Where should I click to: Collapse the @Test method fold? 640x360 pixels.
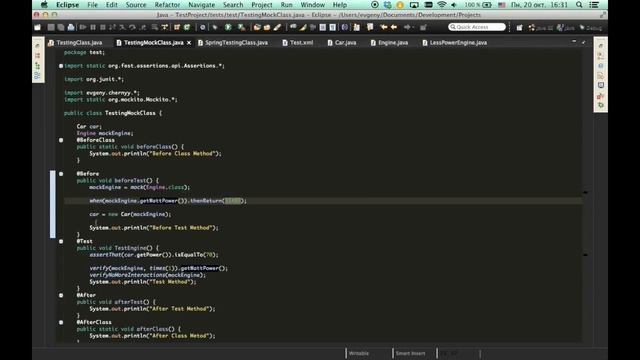click(61, 241)
